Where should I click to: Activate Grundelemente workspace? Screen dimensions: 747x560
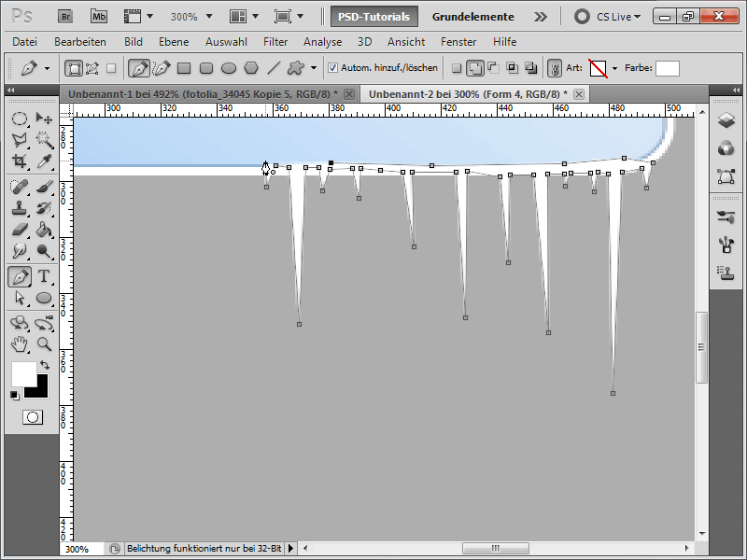click(472, 17)
